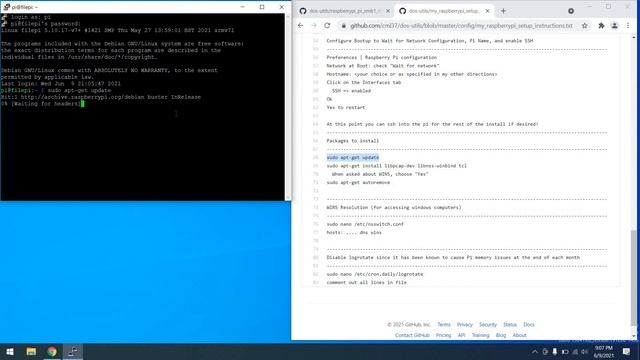Viewport: 640px width, 360px height.
Task: Open the Docs footer link
Action: point(529,324)
